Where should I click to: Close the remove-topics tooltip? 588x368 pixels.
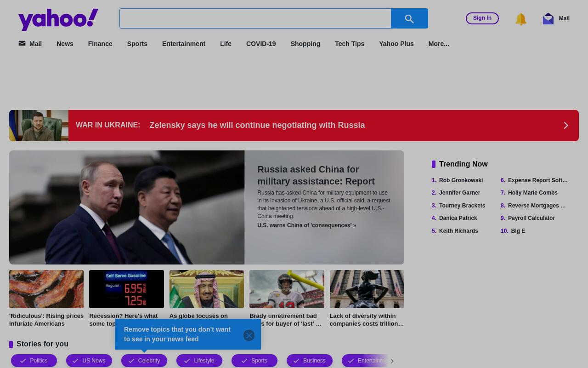pos(249,335)
